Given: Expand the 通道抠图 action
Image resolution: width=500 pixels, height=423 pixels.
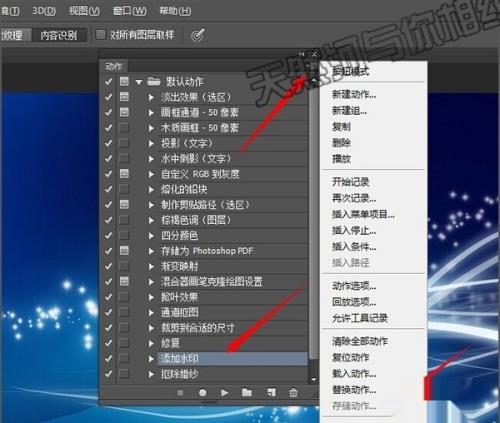Looking at the screenshot, I should pos(151,313).
